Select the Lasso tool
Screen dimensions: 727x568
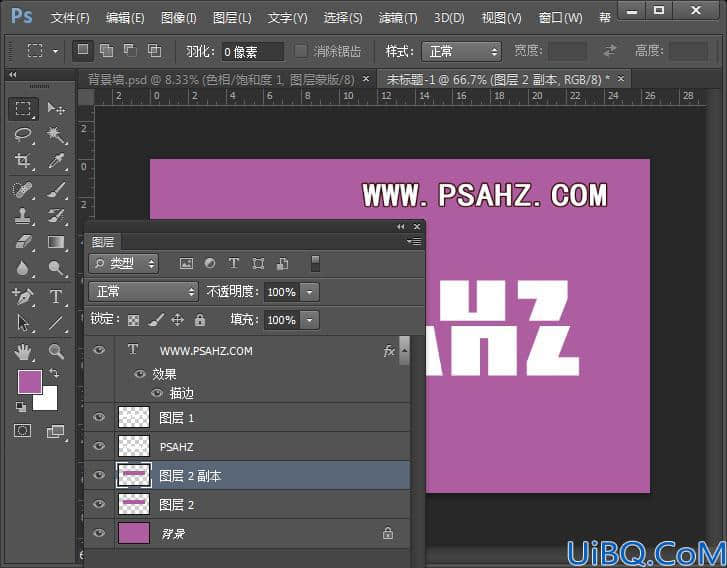23,135
